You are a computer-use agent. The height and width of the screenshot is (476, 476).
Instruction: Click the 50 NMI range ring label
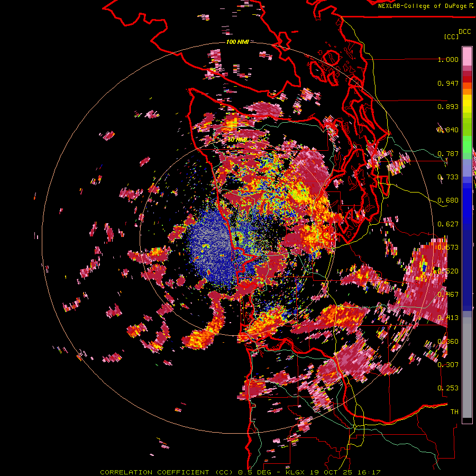tap(237, 140)
